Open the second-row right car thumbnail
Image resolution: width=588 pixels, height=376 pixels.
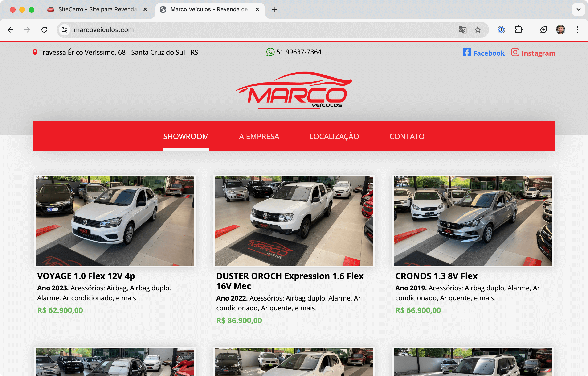pyautogui.click(x=473, y=362)
